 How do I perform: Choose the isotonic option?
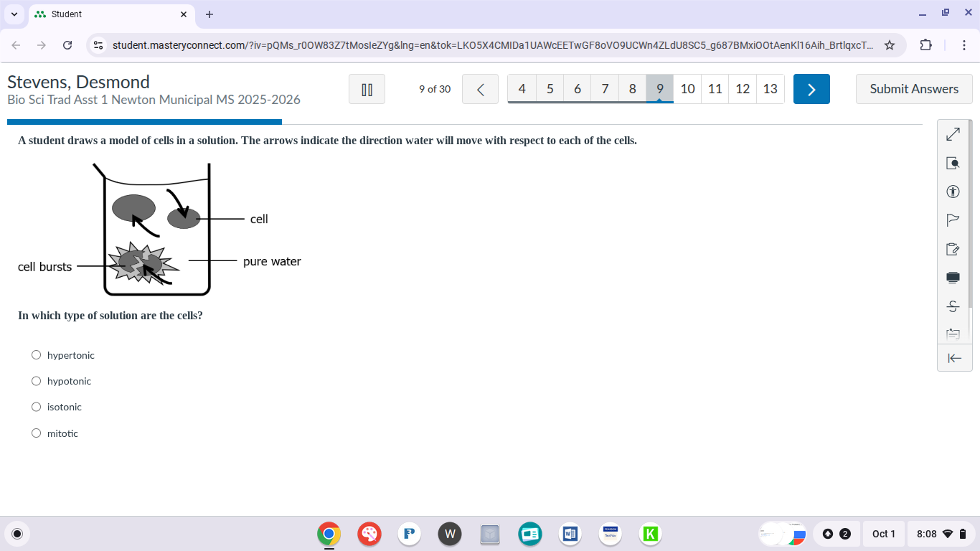tap(37, 407)
